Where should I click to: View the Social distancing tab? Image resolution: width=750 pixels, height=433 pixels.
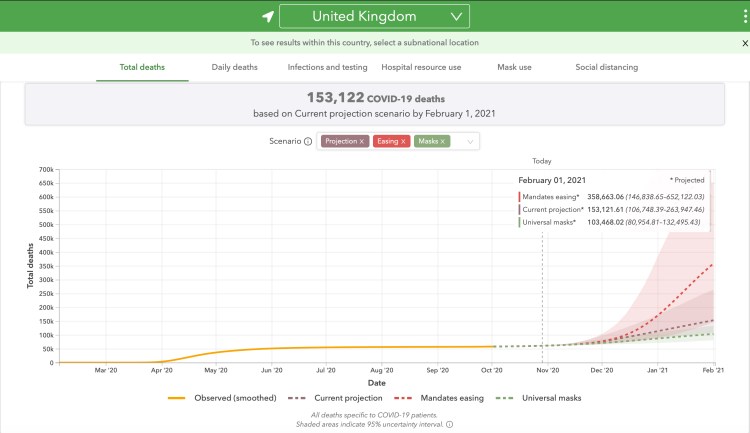pos(606,67)
